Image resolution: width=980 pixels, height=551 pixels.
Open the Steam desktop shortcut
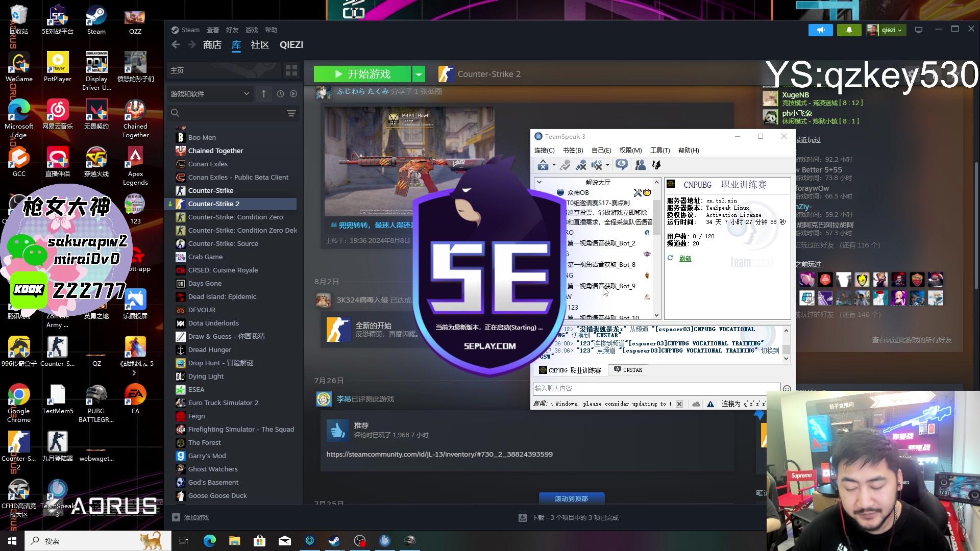[96, 20]
